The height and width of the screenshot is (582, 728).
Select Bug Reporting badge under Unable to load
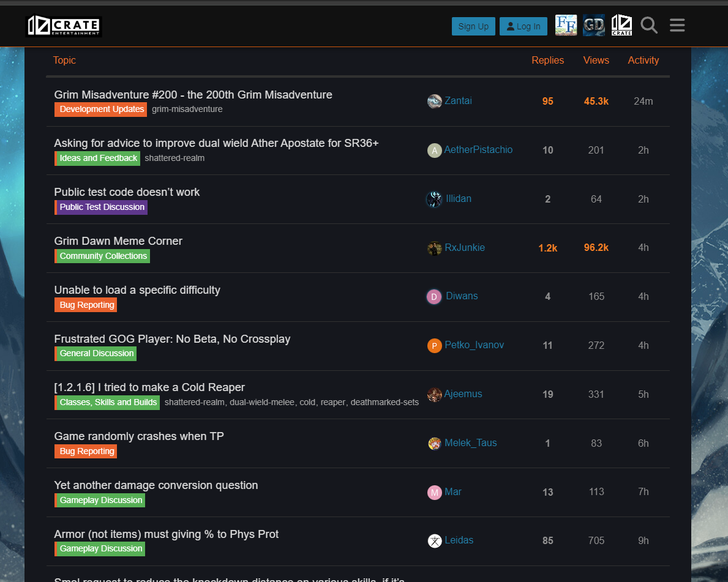[86, 305]
